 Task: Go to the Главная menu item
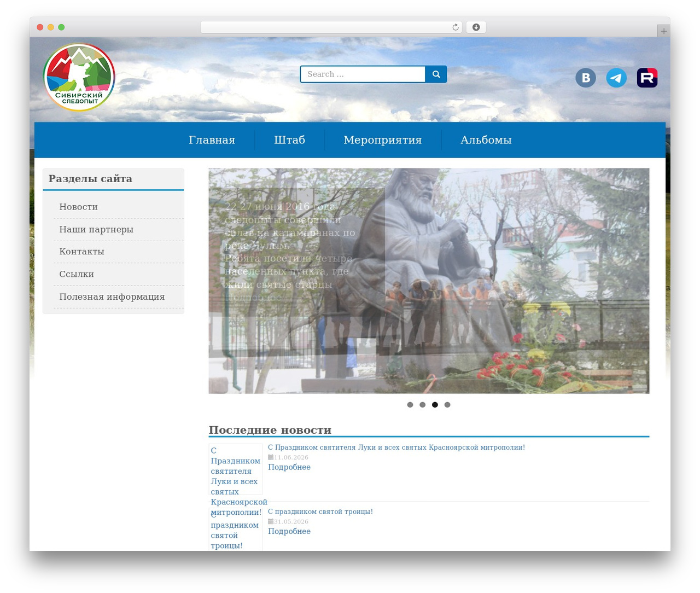point(212,140)
